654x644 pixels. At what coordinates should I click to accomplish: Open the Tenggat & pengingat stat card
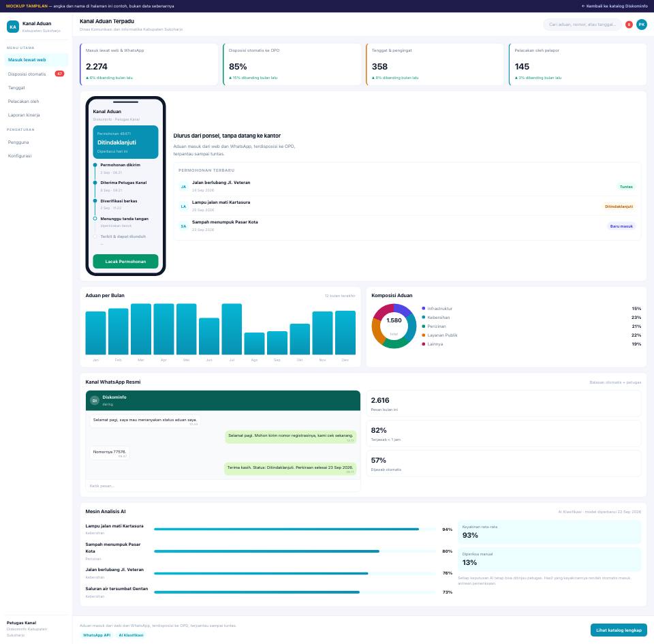435,64
